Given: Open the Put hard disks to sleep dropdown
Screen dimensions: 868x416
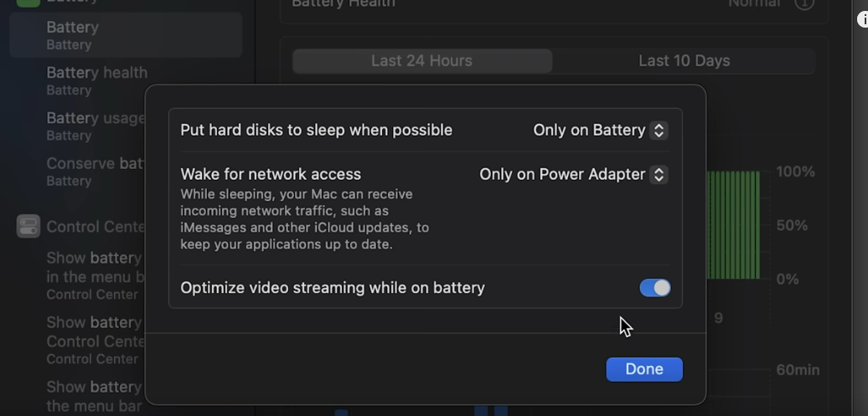Looking at the screenshot, I should point(600,130).
